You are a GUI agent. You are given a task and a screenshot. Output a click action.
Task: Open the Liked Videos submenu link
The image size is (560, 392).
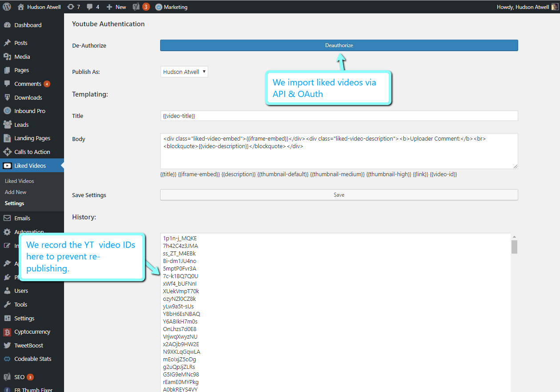tap(20, 181)
